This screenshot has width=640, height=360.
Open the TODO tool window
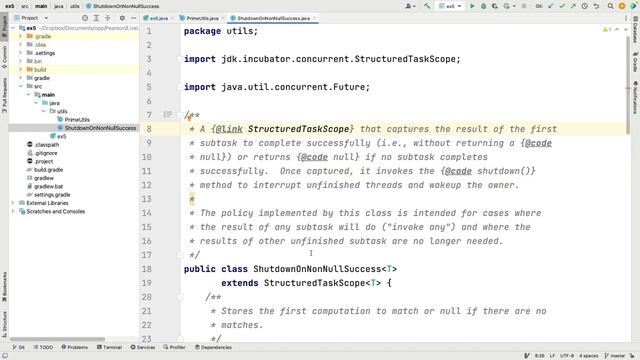click(43, 347)
